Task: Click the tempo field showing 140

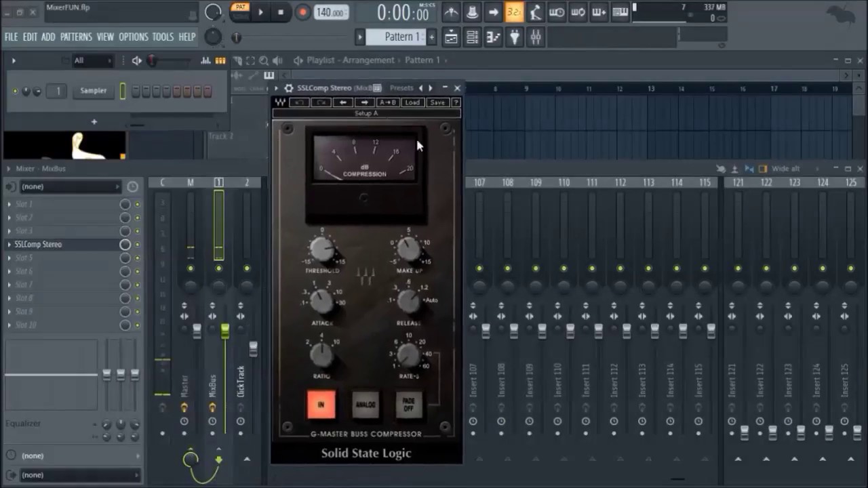Action: pos(330,12)
